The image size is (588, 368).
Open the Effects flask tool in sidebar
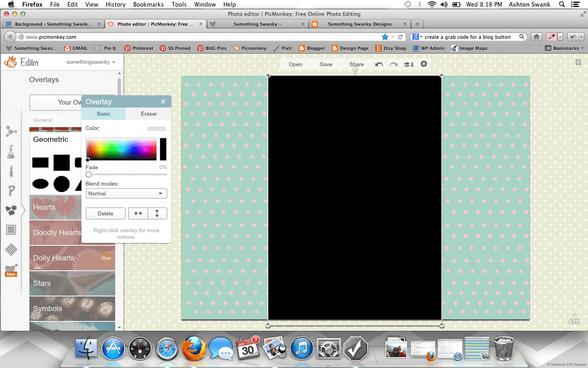(11, 152)
